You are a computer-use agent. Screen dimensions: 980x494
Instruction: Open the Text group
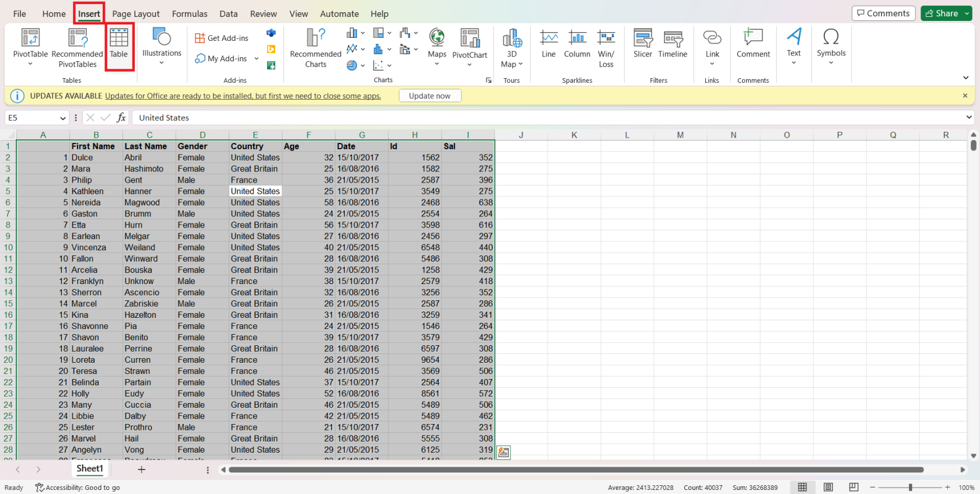pos(794,45)
